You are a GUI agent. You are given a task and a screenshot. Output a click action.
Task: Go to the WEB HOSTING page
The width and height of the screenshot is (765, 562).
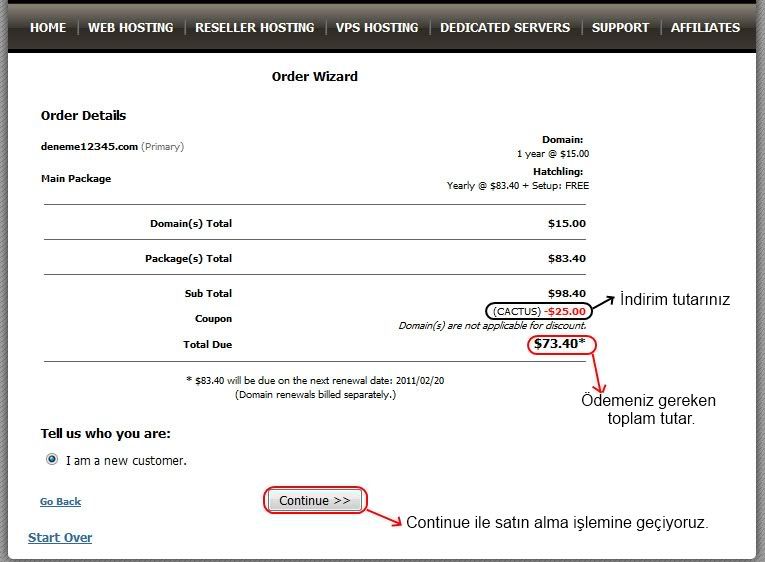pyautogui.click(x=130, y=27)
